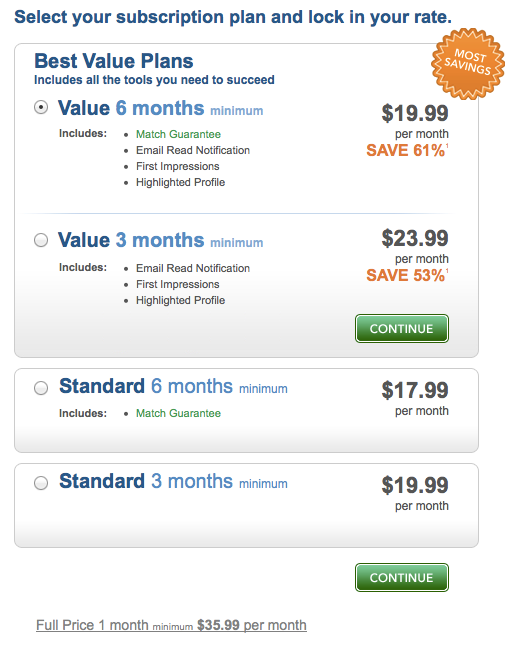Click the Best Value Plans heading
The image size is (520, 648).
[x=114, y=61]
